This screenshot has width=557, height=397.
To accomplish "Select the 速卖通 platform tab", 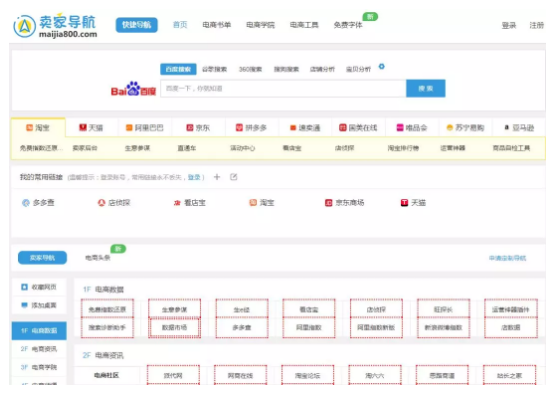I will pos(305,127).
